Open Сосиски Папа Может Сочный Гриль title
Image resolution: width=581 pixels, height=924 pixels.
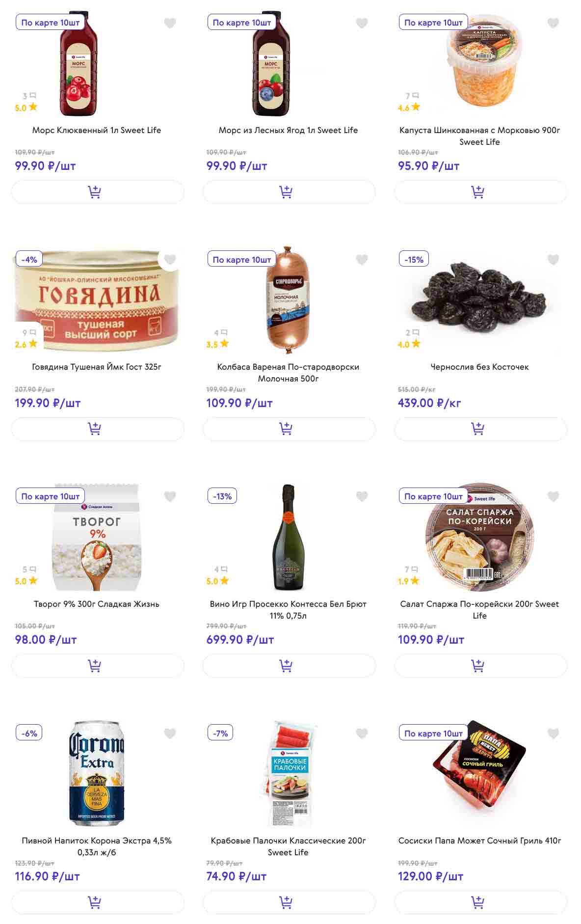(479, 841)
